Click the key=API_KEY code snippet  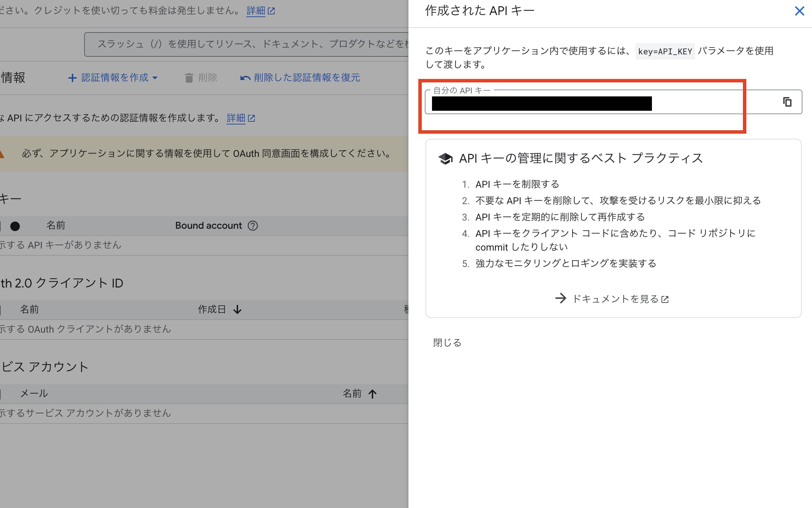[x=665, y=52]
